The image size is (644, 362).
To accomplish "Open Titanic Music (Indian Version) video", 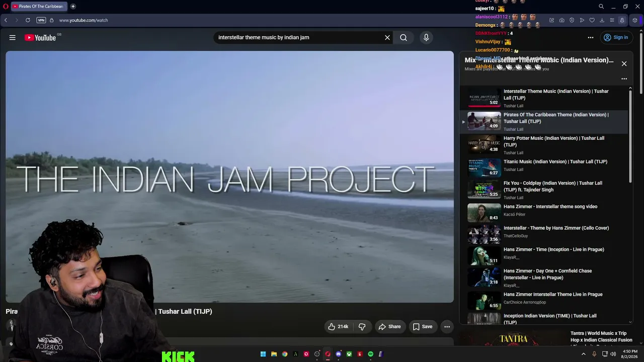I will coord(544,167).
